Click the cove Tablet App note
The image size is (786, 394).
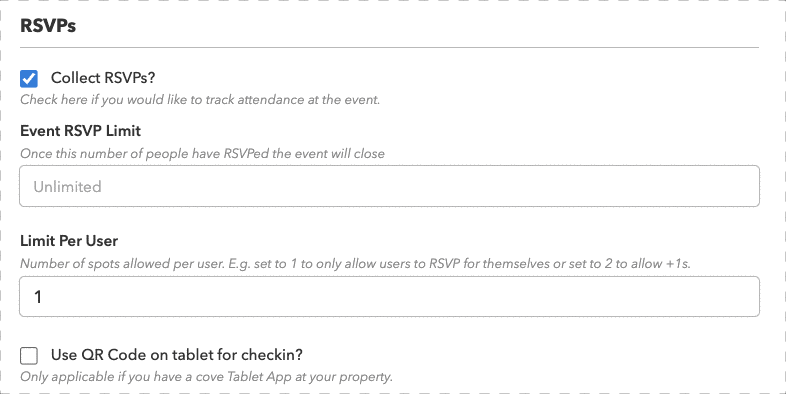coord(207,376)
